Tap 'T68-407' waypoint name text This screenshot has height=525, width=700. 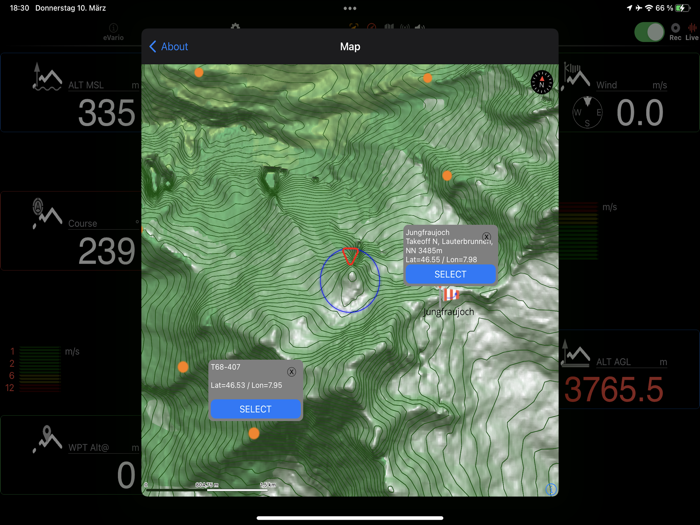(225, 367)
